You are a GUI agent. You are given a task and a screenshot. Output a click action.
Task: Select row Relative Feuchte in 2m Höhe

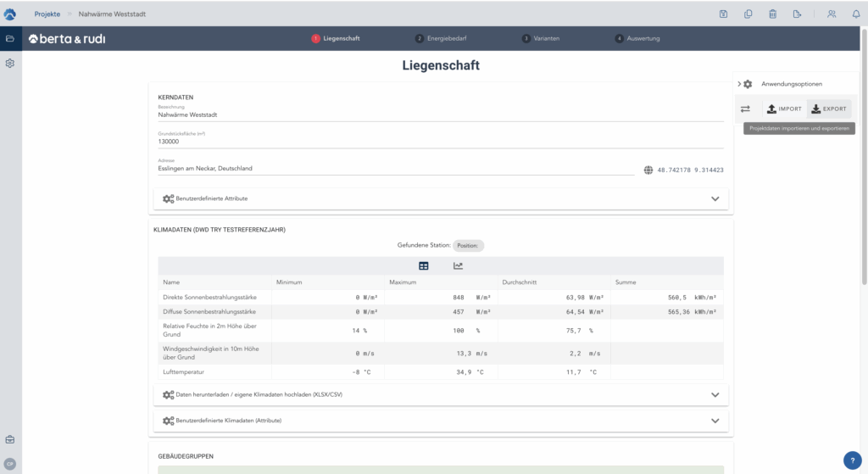tap(441, 331)
